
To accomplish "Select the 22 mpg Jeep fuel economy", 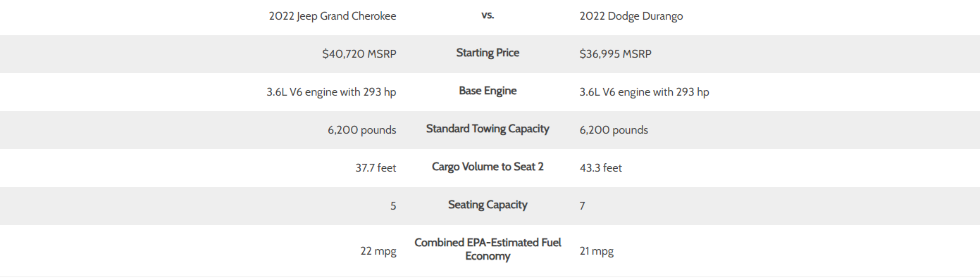I will click(378, 251).
